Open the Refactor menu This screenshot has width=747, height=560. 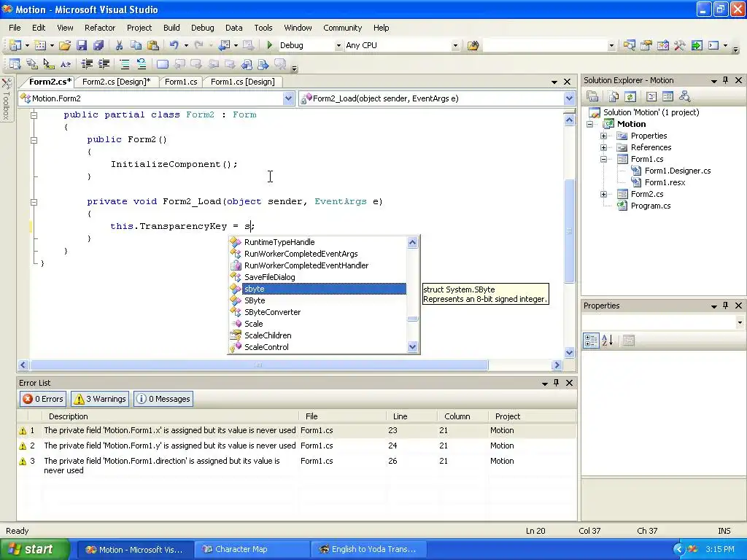[99, 28]
